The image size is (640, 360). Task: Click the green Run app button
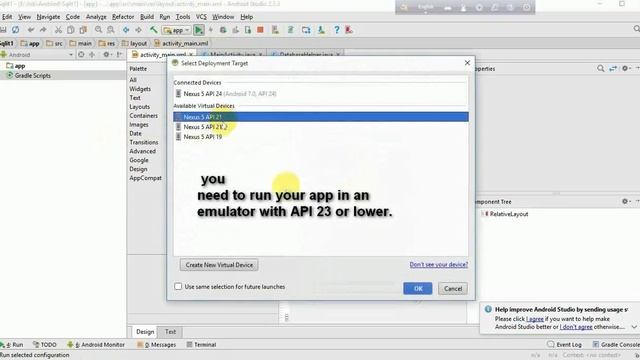(x=199, y=30)
